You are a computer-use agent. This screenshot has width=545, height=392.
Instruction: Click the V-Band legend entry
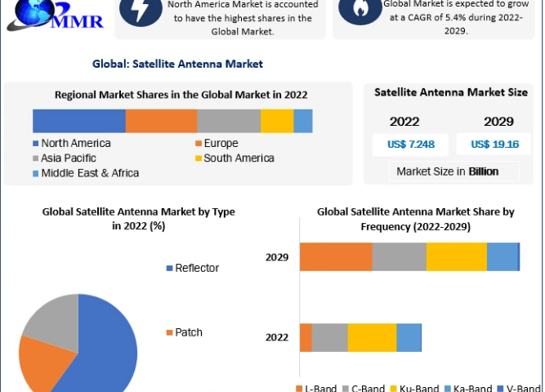click(x=519, y=388)
